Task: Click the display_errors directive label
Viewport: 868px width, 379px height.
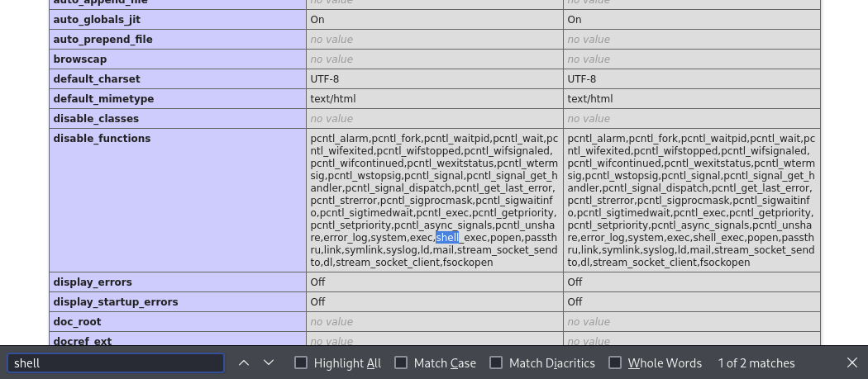Action: [93, 282]
